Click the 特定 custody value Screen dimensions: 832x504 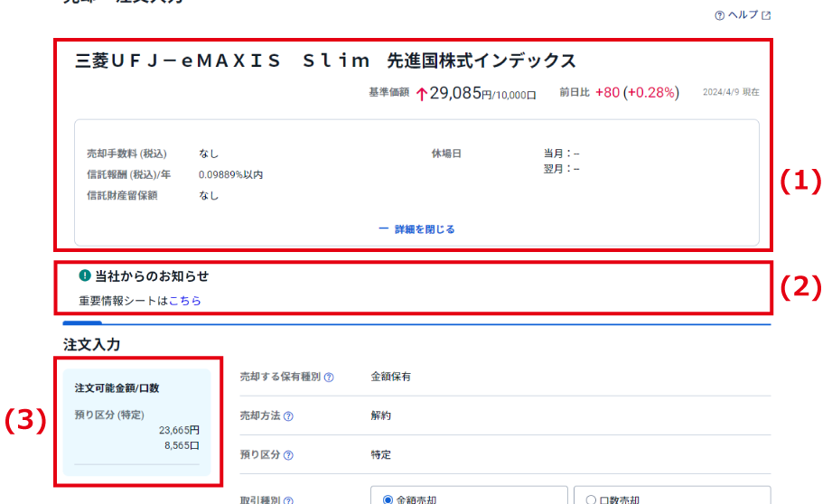(380, 454)
